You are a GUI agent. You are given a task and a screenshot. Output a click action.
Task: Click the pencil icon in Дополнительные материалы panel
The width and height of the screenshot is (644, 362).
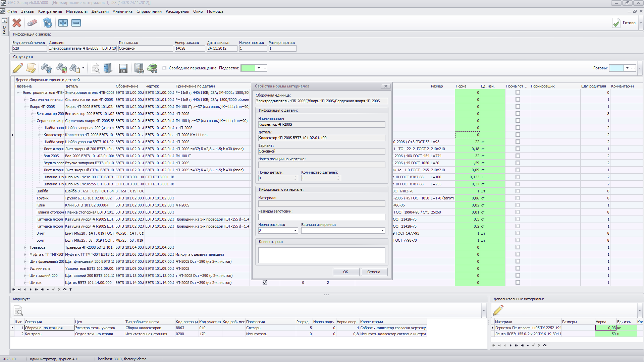(498, 310)
